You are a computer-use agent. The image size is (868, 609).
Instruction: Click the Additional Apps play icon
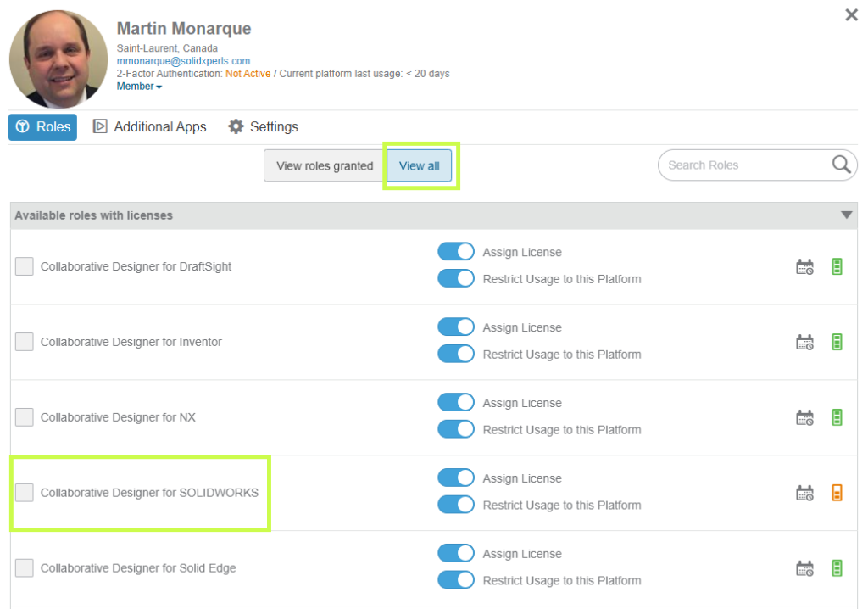pyautogui.click(x=100, y=126)
